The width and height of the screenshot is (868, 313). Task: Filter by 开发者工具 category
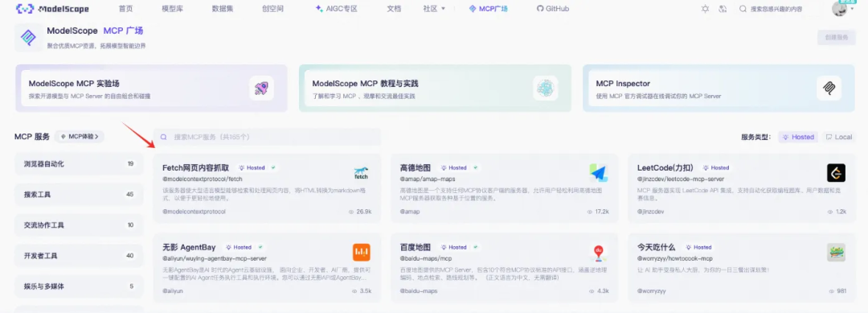79,256
